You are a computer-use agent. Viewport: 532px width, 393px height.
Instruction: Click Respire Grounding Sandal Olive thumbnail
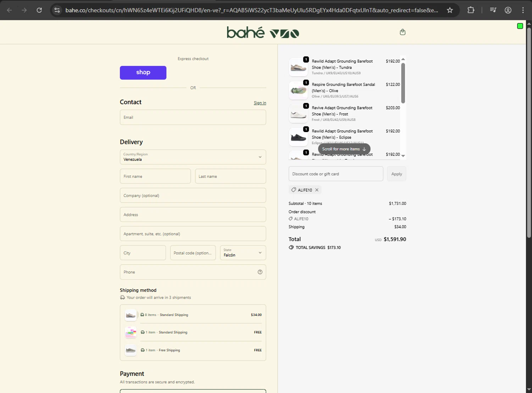298,91
